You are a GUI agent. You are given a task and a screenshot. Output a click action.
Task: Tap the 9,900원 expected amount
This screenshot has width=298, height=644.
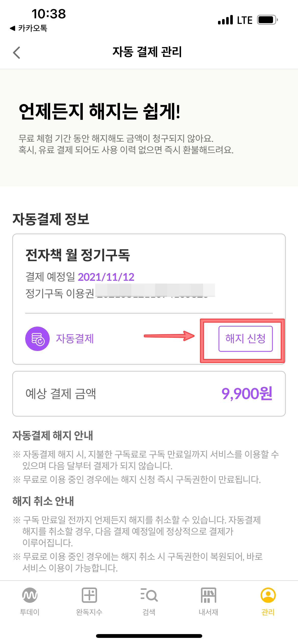pos(247,394)
